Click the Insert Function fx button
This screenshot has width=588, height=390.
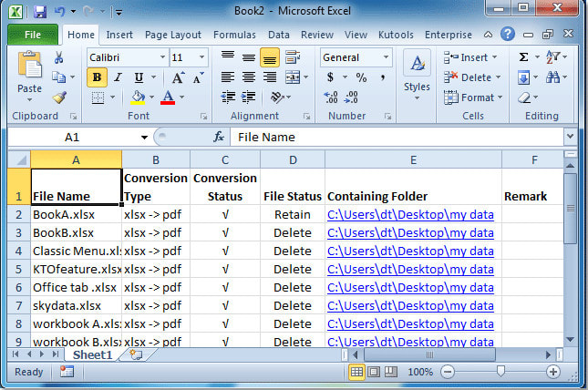point(219,137)
